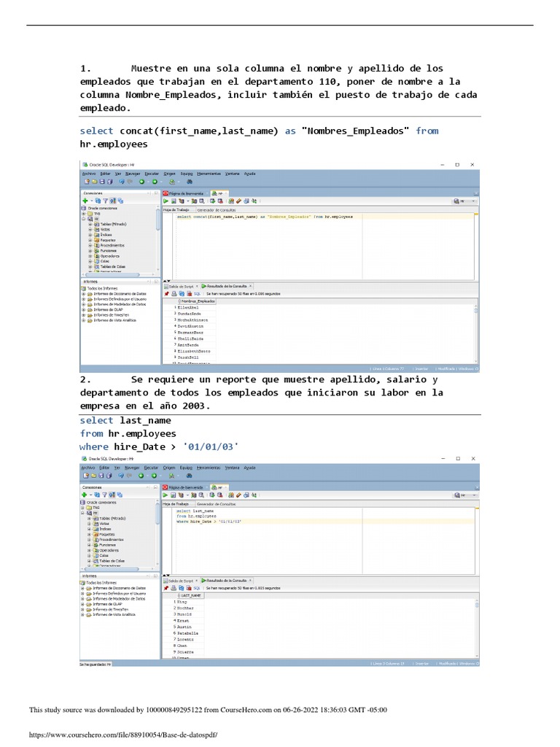
Task: Click the results vertical scrollbar in the last_name query window
Action: click(x=476, y=627)
